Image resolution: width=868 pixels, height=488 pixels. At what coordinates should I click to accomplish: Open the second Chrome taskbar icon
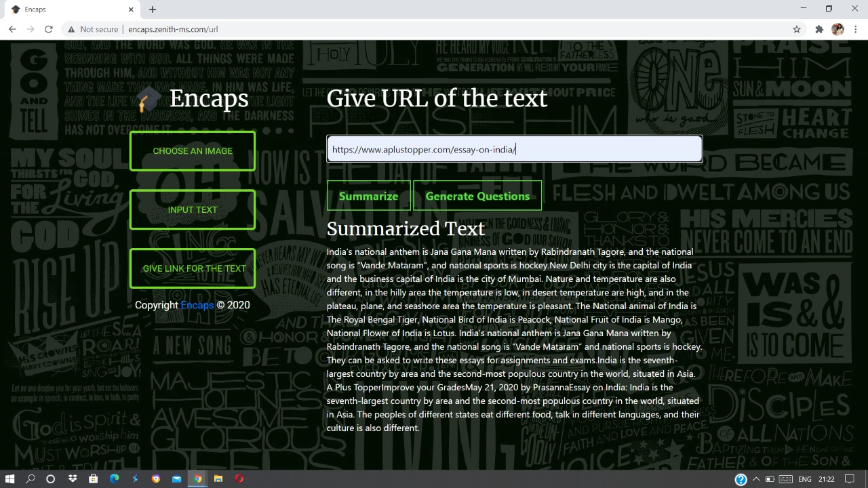tap(156, 479)
